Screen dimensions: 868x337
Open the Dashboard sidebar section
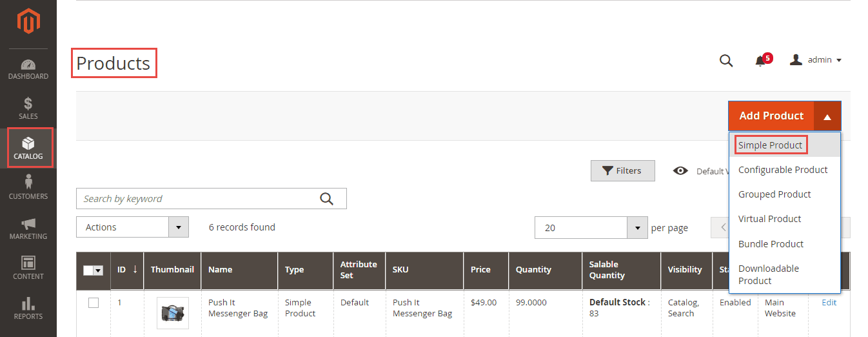[x=28, y=68]
